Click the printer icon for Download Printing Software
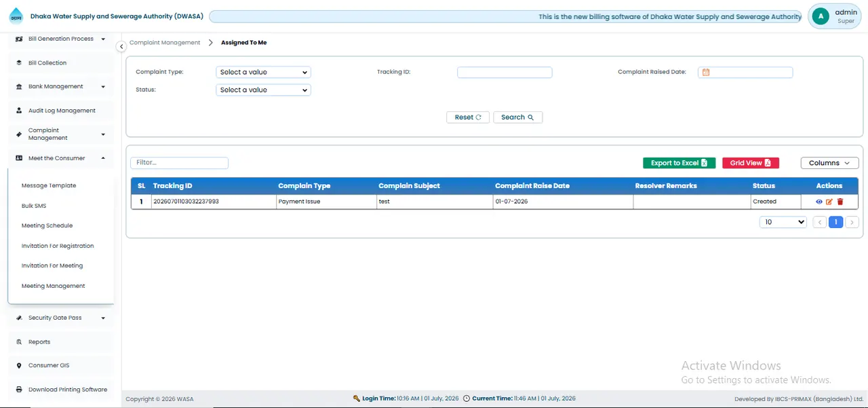The height and width of the screenshot is (408, 868). [19, 390]
